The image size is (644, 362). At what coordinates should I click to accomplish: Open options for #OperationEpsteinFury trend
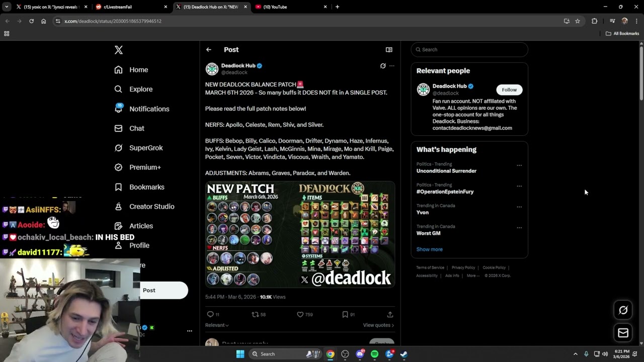(519, 186)
